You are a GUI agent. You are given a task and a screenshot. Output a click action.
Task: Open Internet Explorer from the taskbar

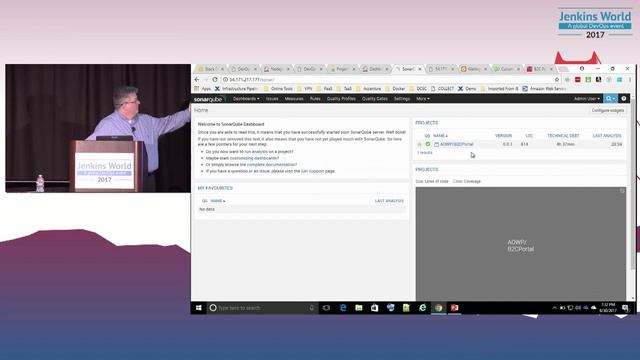point(422,308)
